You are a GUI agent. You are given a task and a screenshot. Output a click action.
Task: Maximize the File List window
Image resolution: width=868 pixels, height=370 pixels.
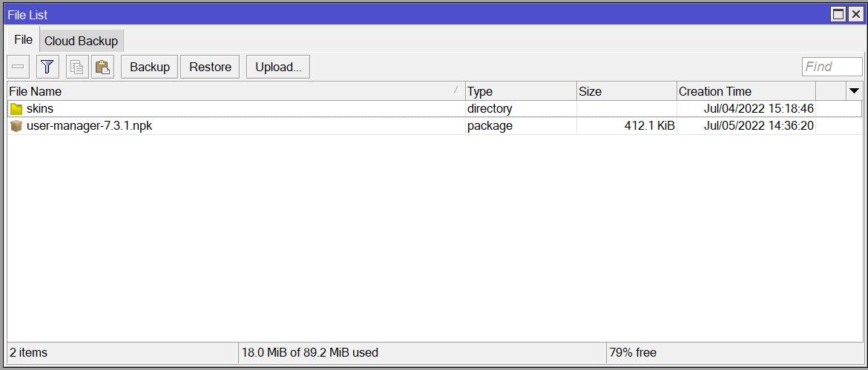tap(838, 14)
